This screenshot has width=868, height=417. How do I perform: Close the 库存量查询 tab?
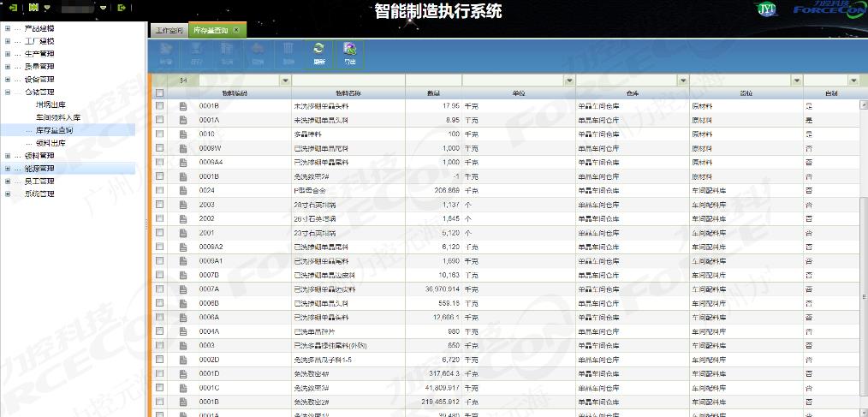tap(236, 30)
